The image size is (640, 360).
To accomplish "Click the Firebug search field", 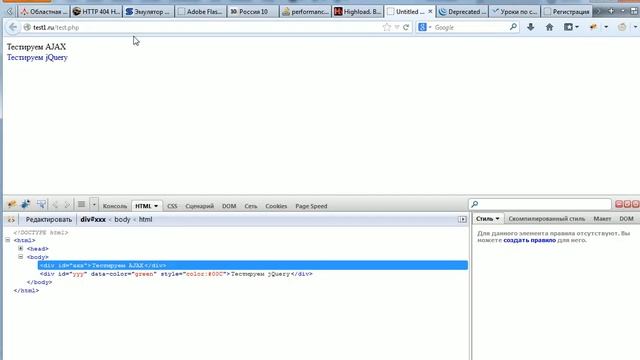I will 540,204.
